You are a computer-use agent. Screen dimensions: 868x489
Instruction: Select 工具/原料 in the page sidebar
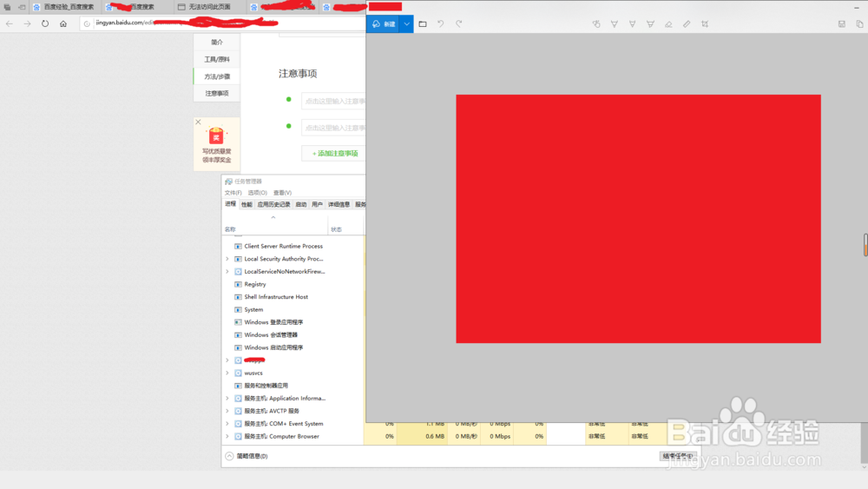click(216, 59)
